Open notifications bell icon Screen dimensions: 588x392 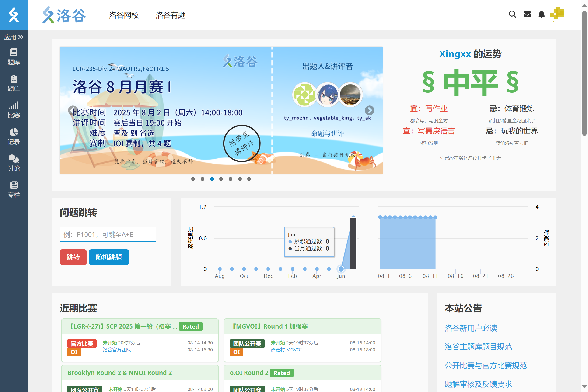(x=541, y=14)
